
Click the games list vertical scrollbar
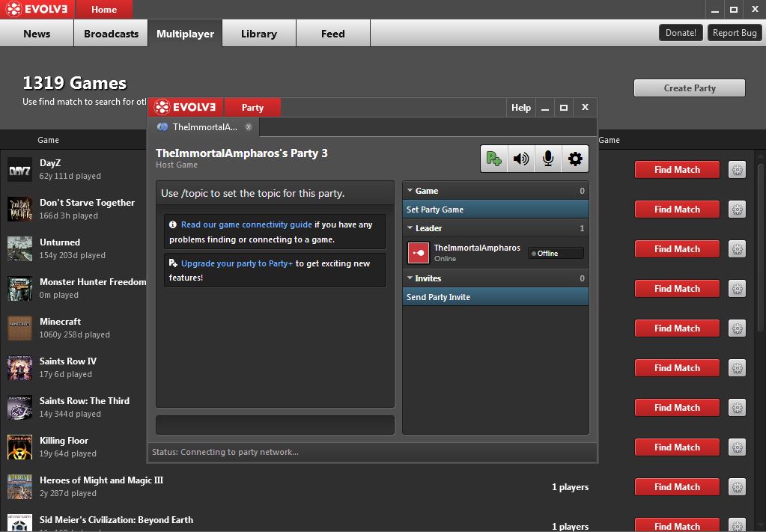tap(760, 249)
